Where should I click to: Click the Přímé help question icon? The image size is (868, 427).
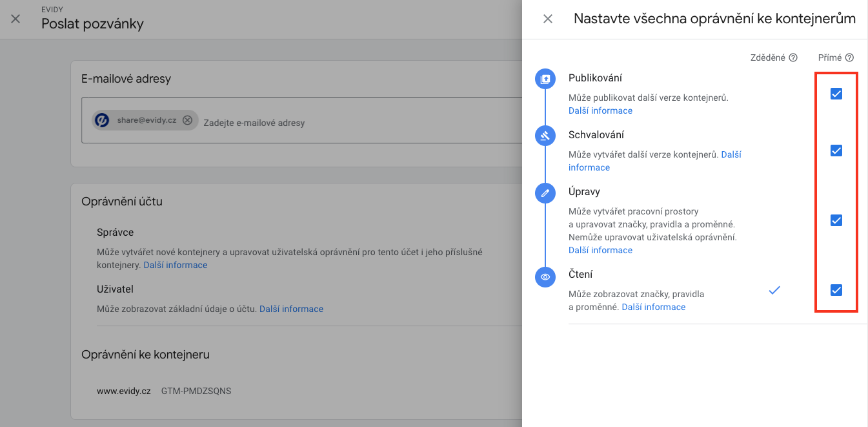(849, 57)
